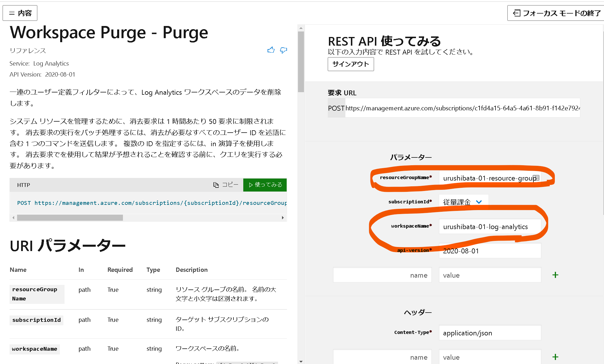Click the Content-Type header value field
Viewport: 604px width, 364px height.
point(489,333)
